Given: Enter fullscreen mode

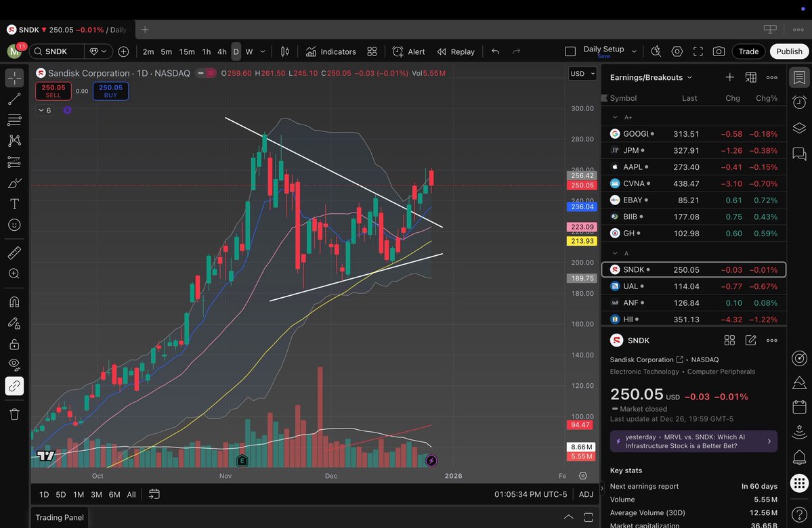Looking at the screenshot, I should pos(698,51).
